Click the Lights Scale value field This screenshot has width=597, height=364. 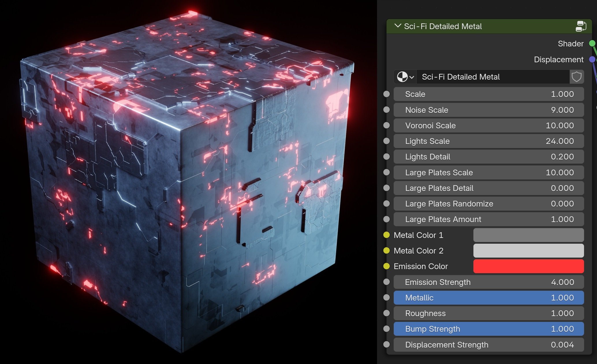(488, 141)
